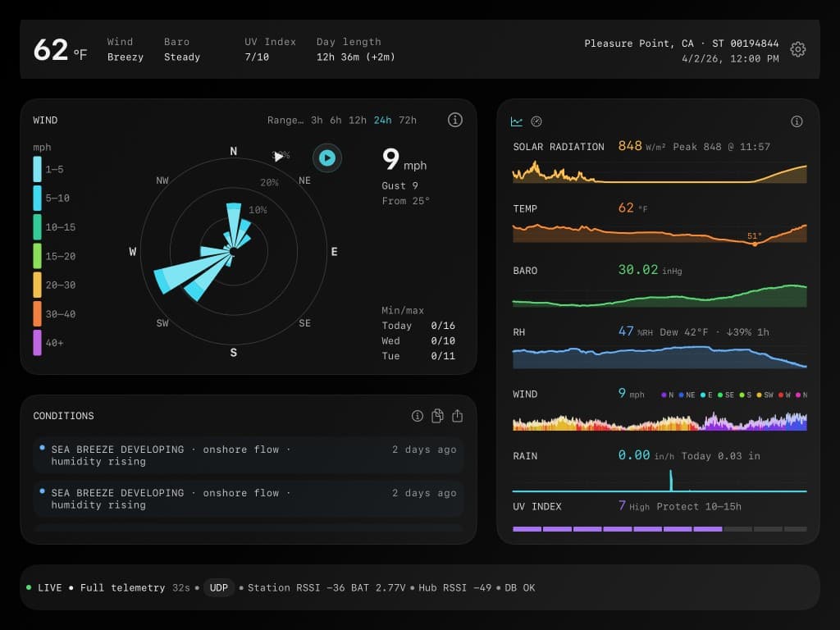Screen dimensions: 840x630
Task: Share the conditions report via the share icon
Action: [457, 416]
